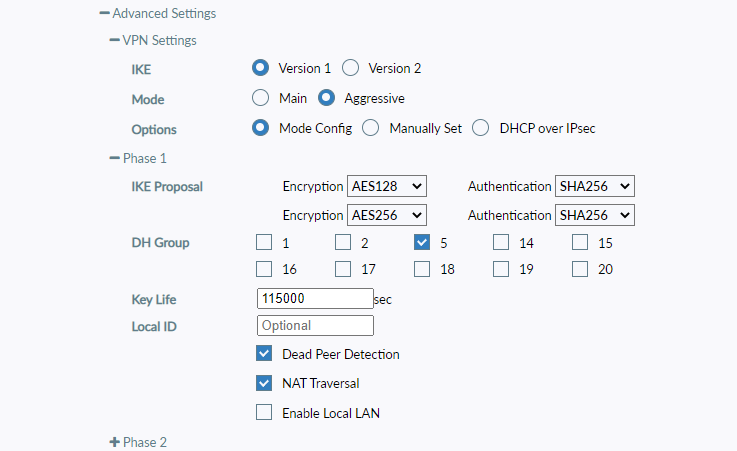This screenshot has width=737, height=451.
Task: Click the Key Life input field
Action: (x=315, y=298)
